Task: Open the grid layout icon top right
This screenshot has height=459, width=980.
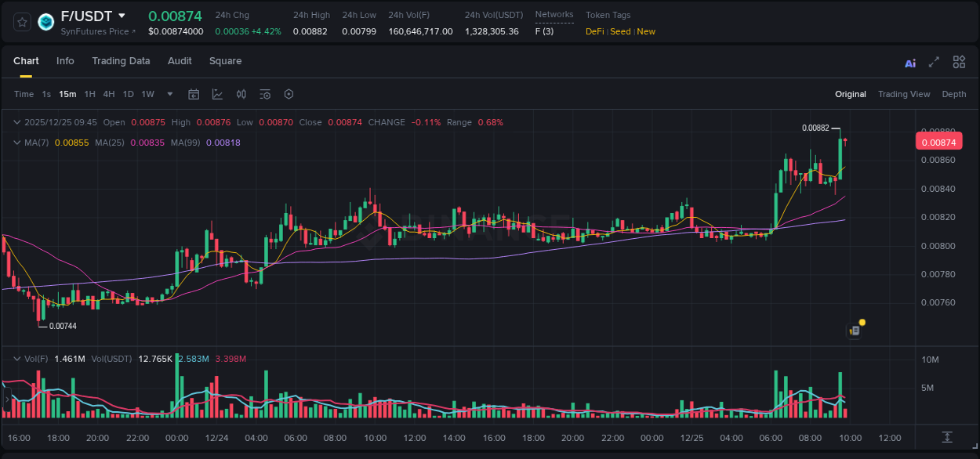Action: point(959,62)
